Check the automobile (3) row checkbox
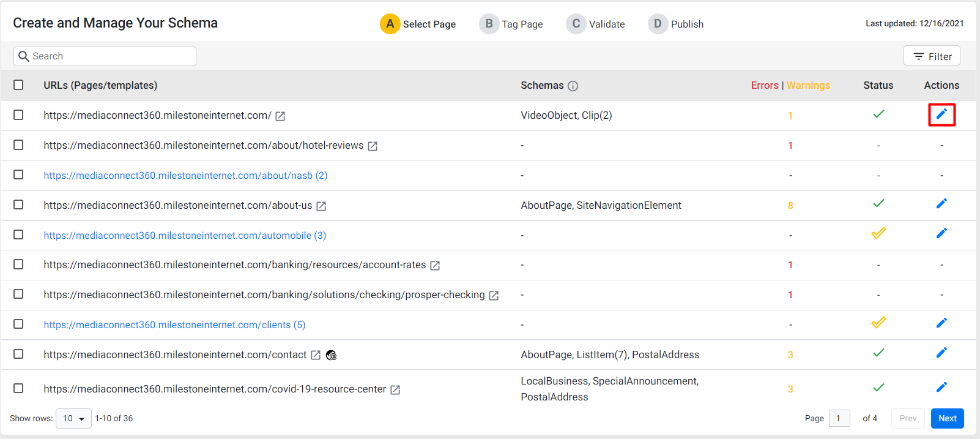This screenshot has width=980, height=439. (x=18, y=235)
